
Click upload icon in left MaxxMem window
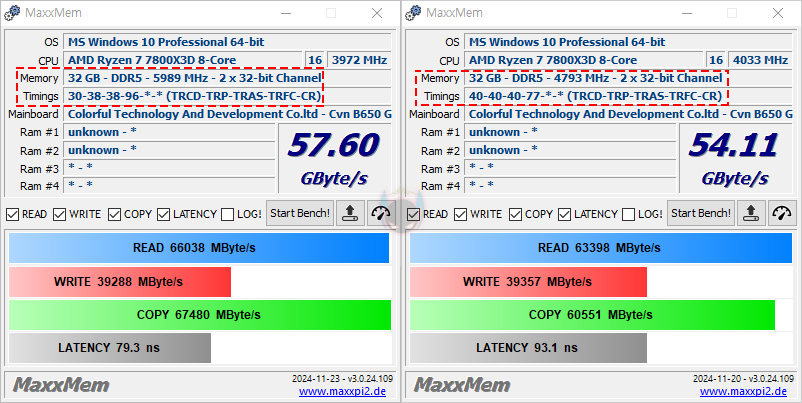coord(350,213)
